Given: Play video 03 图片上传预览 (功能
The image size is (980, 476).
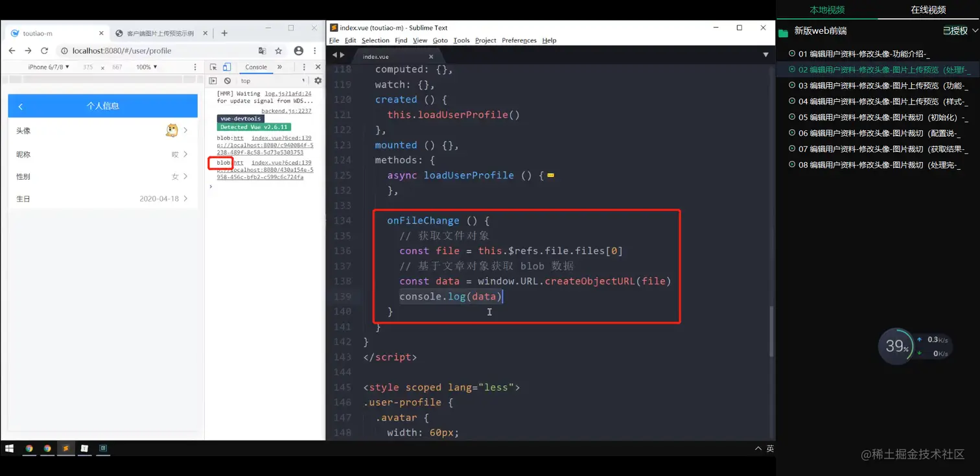Looking at the screenshot, I should pos(878,86).
